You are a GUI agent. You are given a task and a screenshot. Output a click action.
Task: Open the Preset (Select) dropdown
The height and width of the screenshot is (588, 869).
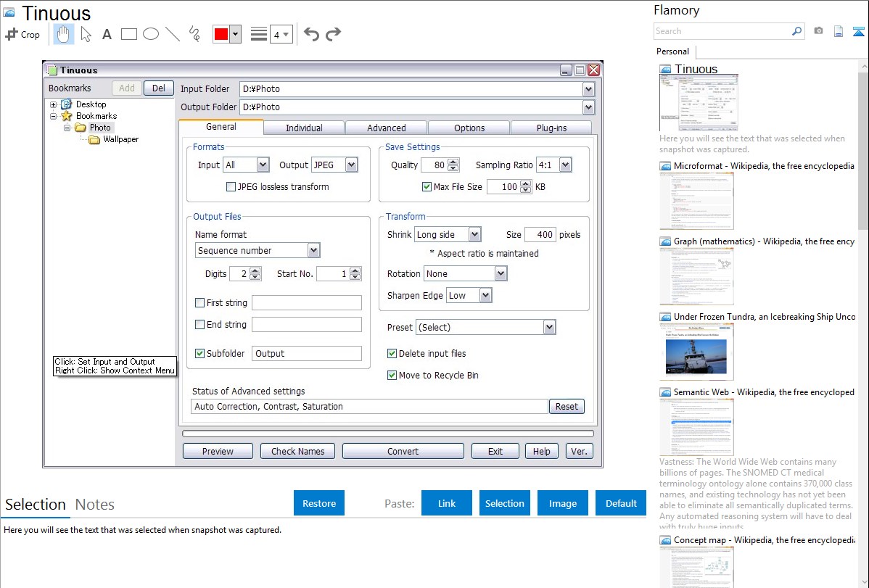549,327
